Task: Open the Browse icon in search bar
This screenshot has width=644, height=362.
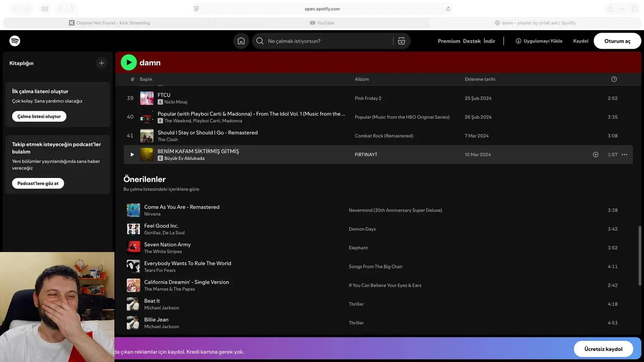Action: click(401, 41)
